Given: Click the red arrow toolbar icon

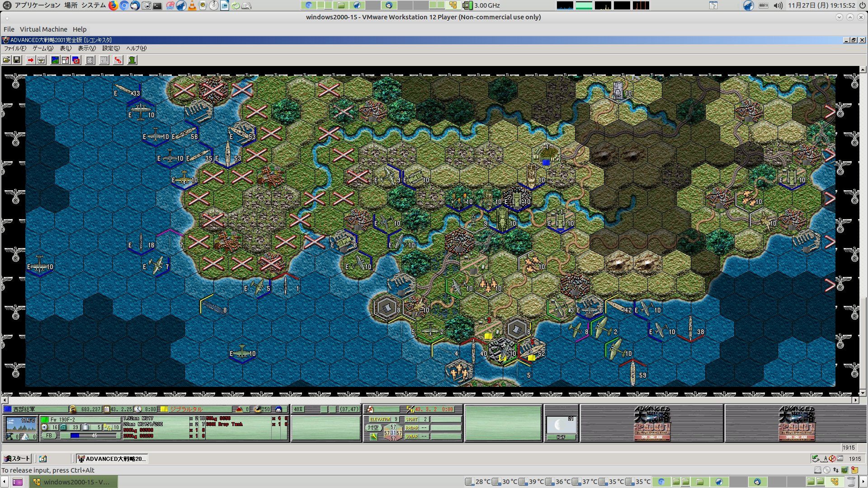Looking at the screenshot, I should coord(30,60).
